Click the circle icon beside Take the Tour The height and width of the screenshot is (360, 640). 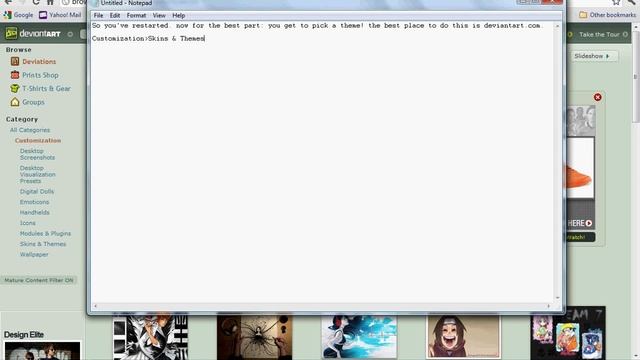[x=625, y=35]
